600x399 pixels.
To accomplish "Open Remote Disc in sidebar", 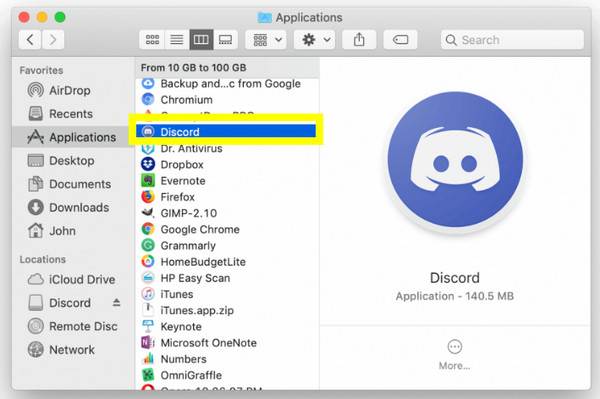I will tap(72, 326).
